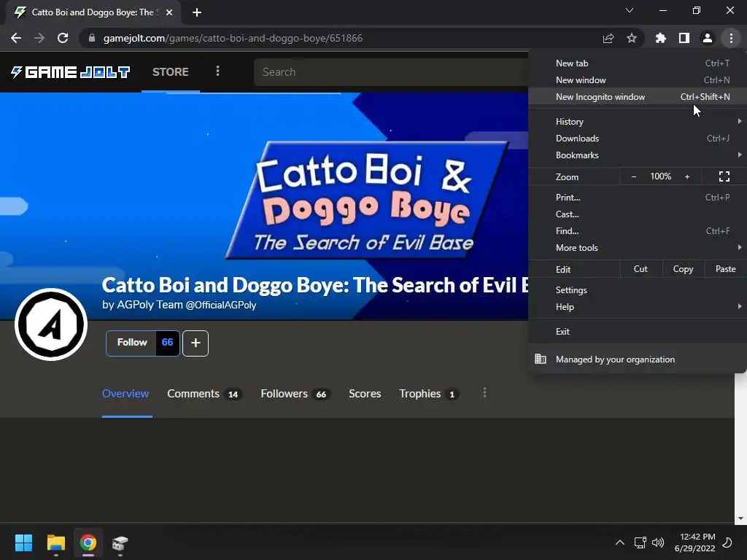
Task: Click the lock icon in address bar
Action: 92,38
